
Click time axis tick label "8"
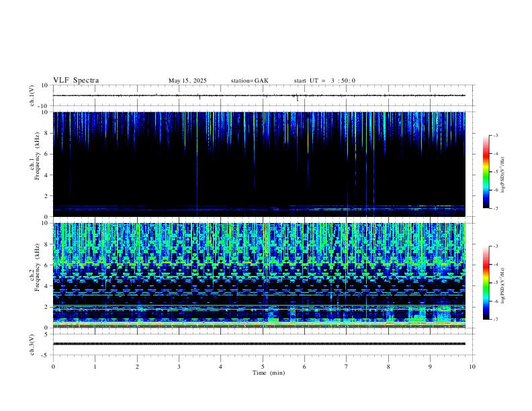tap(388, 367)
